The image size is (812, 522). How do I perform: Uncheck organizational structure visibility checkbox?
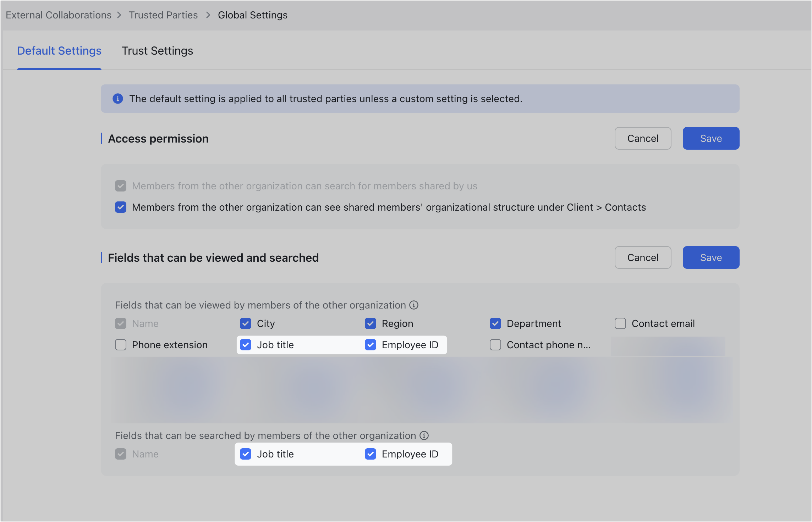(121, 207)
